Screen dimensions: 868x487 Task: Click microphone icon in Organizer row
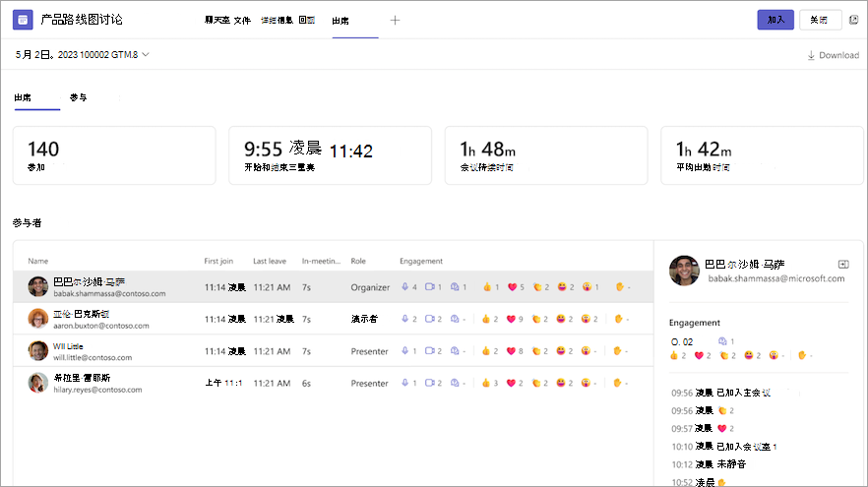coord(405,286)
